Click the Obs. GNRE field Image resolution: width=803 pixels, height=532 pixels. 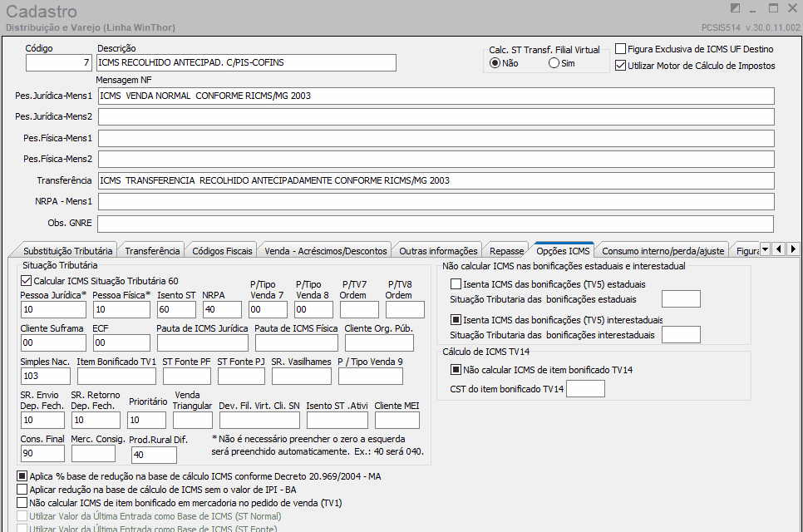pyautogui.click(x=436, y=224)
